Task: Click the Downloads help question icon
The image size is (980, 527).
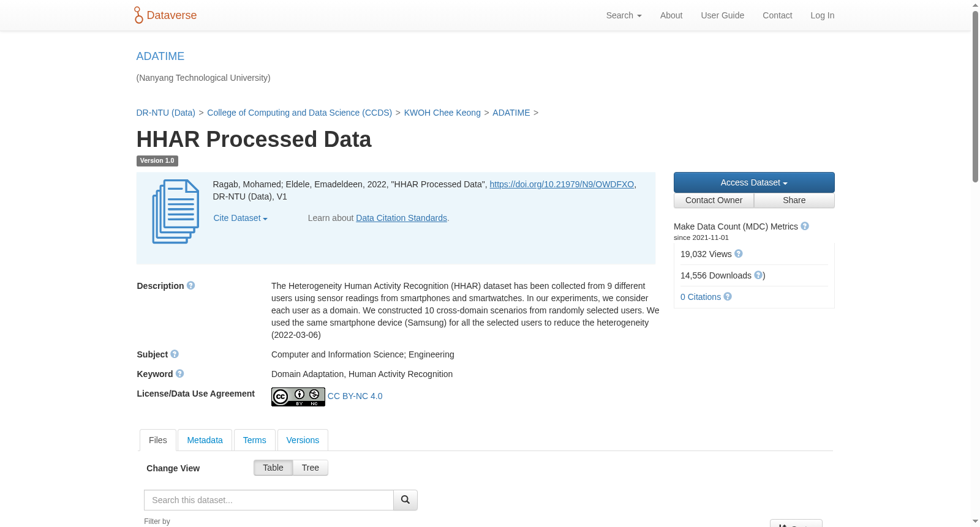Action: [x=758, y=275]
